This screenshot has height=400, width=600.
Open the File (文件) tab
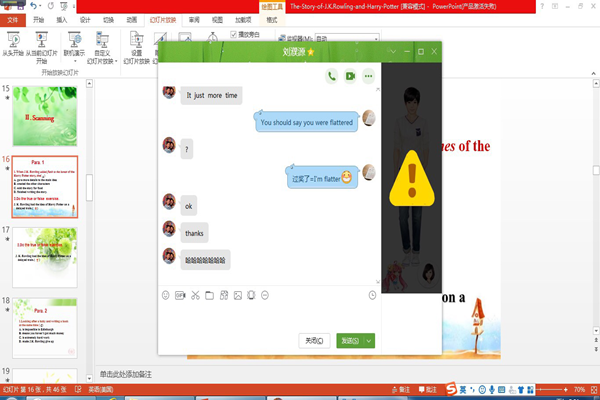pos(13,20)
